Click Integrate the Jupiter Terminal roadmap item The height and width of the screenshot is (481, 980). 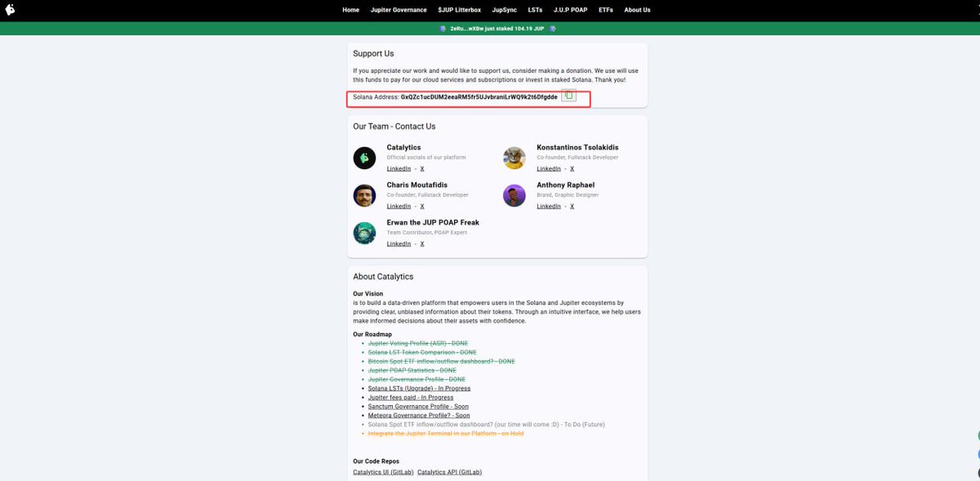tap(446, 433)
